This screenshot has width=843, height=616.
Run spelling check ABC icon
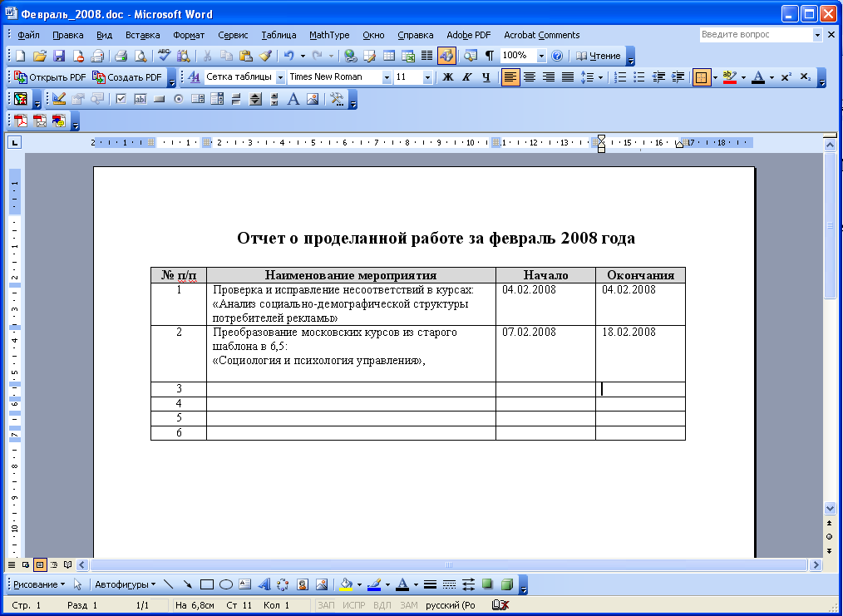tap(164, 56)
